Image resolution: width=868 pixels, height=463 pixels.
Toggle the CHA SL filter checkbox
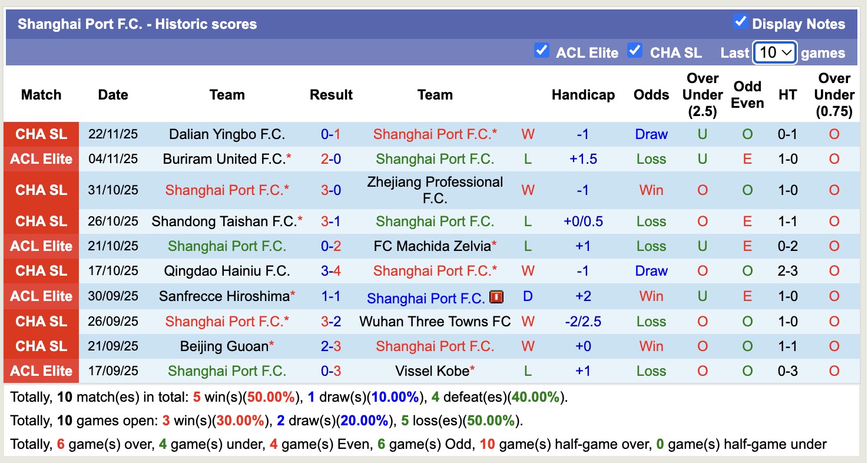(x=635, y=51)
